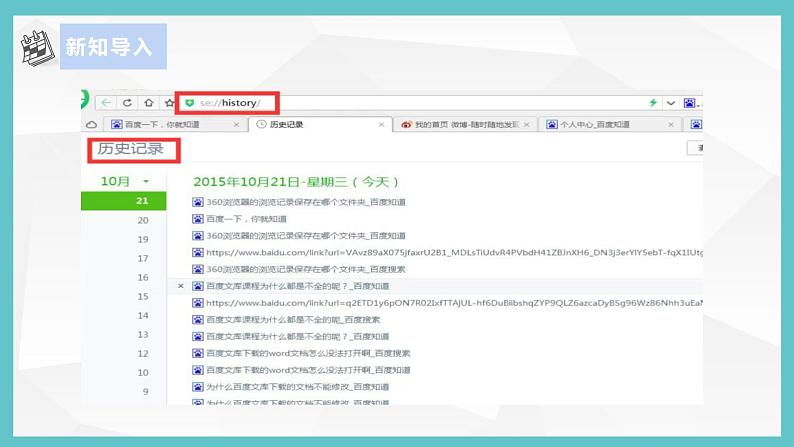
Task: Go back with the browser back arrow
Action: click(106, 103)
